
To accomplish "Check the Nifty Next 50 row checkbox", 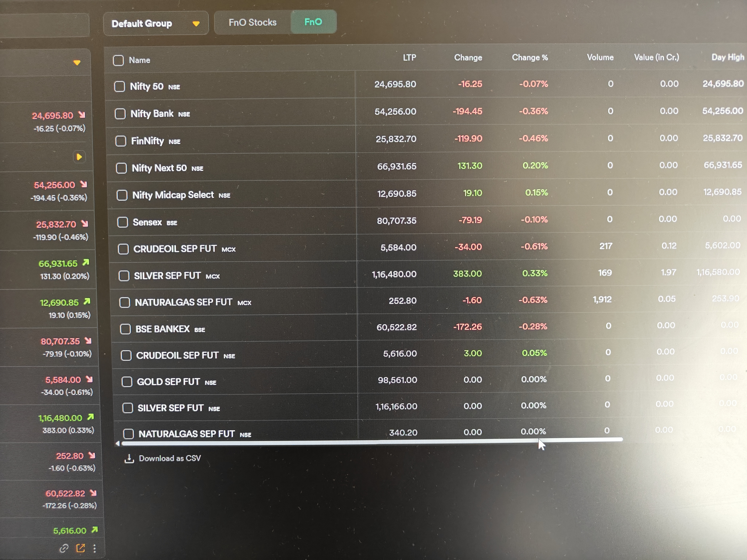I will [x=121, y=168].
